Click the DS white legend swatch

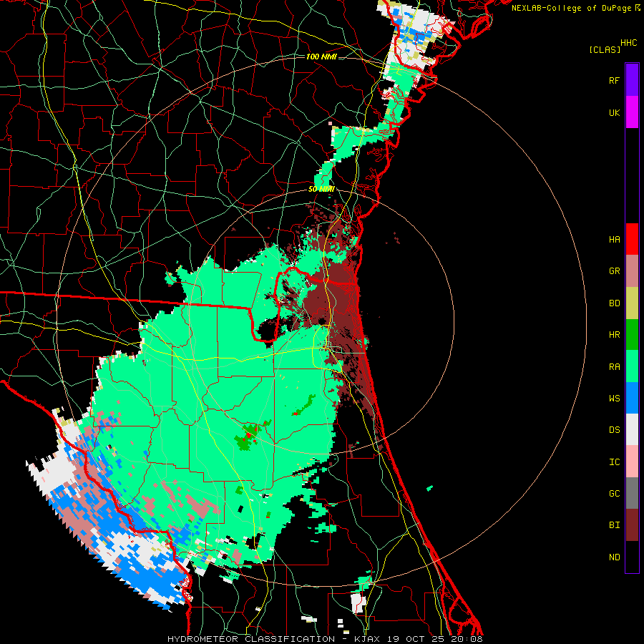point(632,429)
